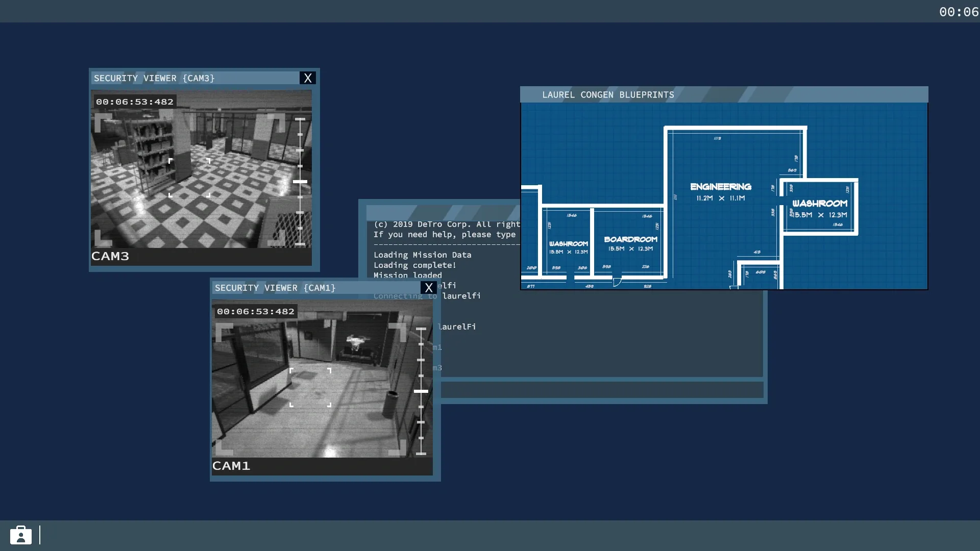Click the CAM3 timestamp overlay
Screen dimensions: 980x551
click(x=135, y=102)
